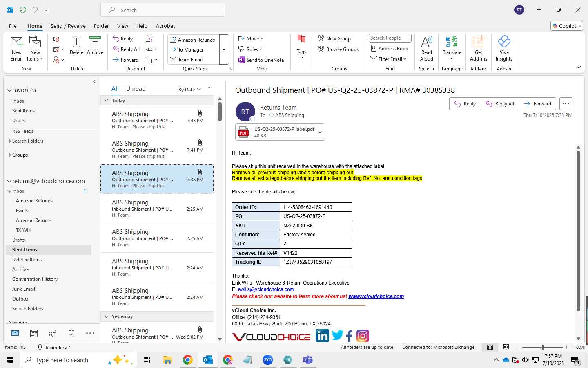Open Tasks view in navigation bar
This screenshot has height=368, width=588.
click(x=71, y=333)
